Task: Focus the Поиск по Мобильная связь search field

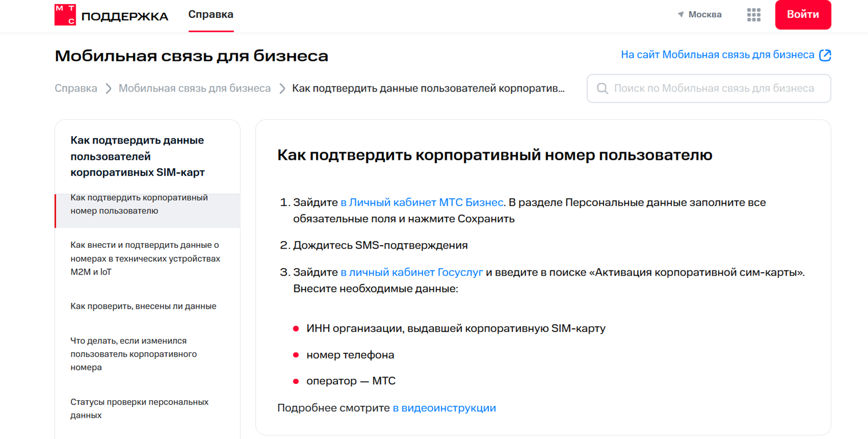Action: (x=709, y=89)
